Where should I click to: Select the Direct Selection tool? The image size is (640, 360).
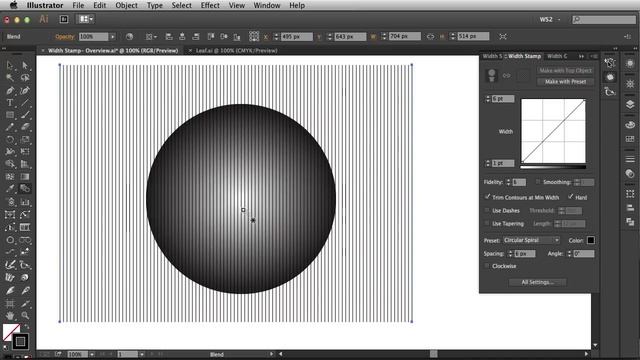[x=25, y=65]
